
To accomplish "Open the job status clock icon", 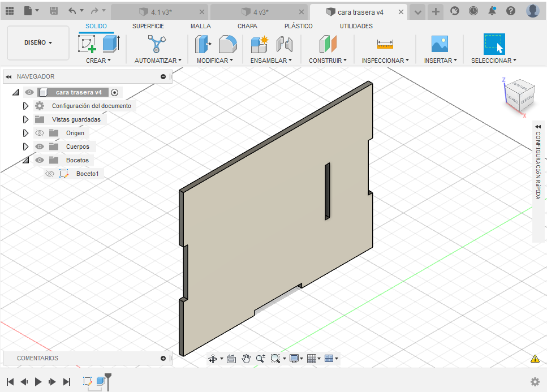I will 473,11.
